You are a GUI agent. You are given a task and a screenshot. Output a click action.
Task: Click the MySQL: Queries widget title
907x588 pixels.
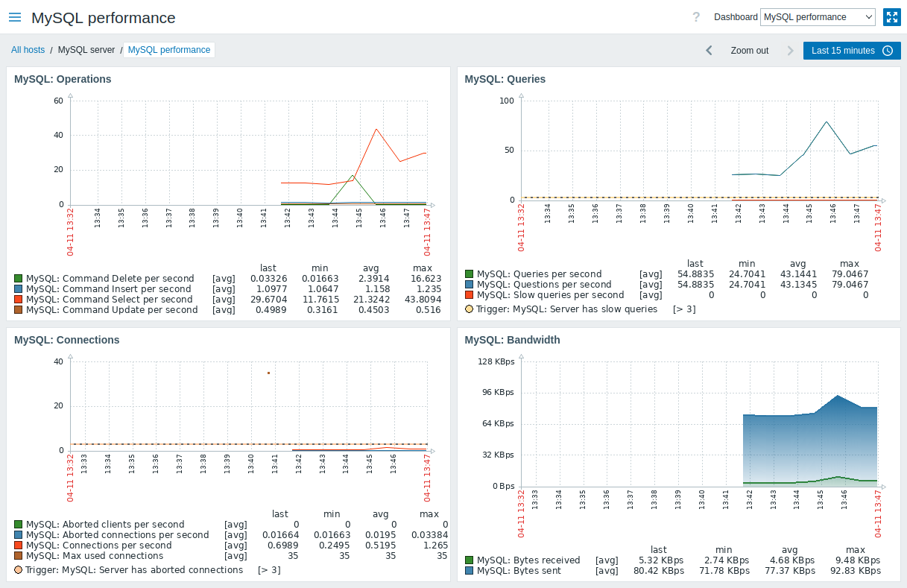(x=505, y=79)
